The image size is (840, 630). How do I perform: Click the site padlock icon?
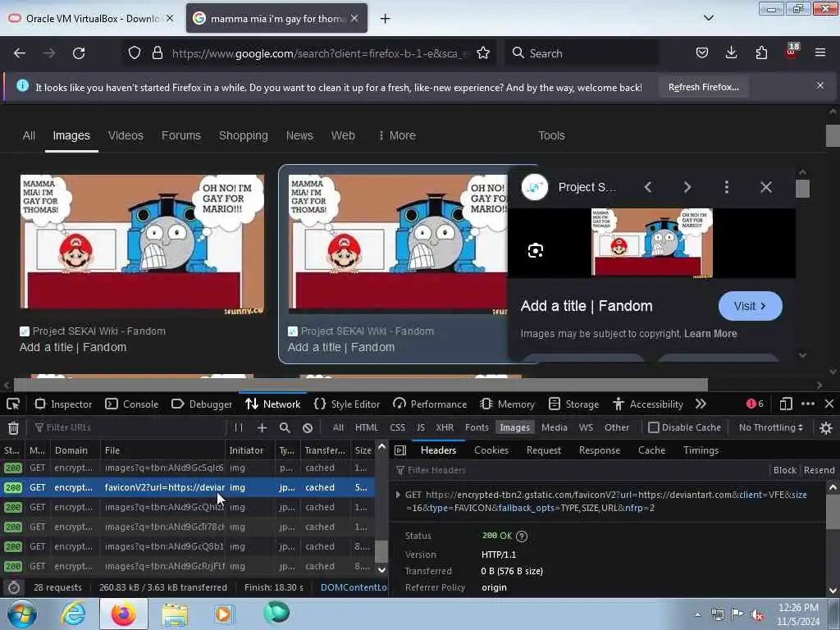tap(157, 52)
